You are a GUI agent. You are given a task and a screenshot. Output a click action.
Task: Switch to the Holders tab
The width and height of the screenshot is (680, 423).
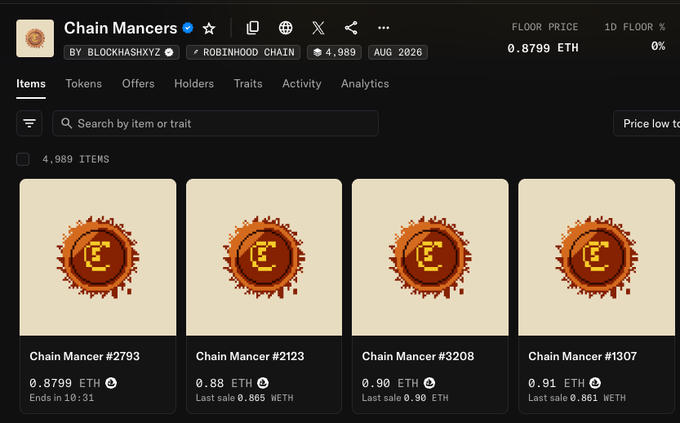pos(194,84)
